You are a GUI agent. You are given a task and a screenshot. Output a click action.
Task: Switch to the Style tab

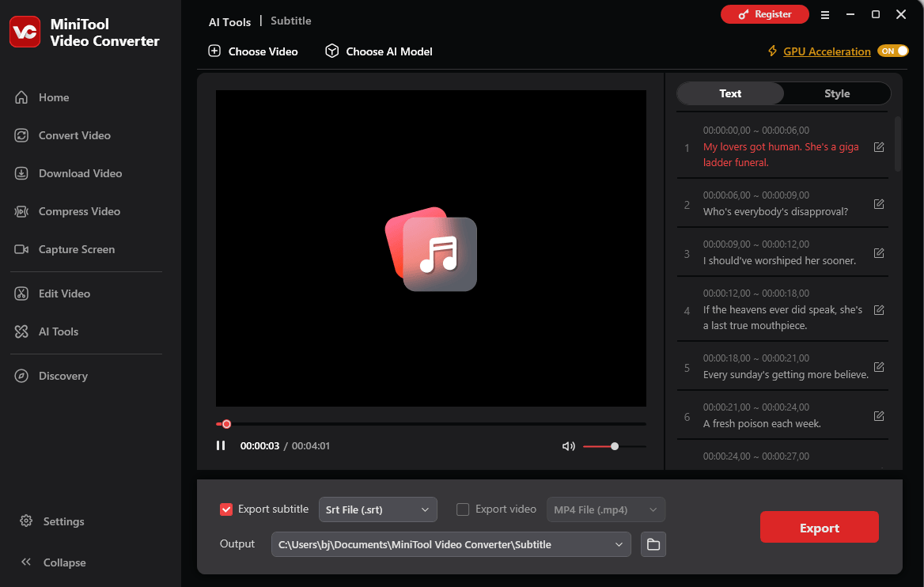(x=837, y=93)
